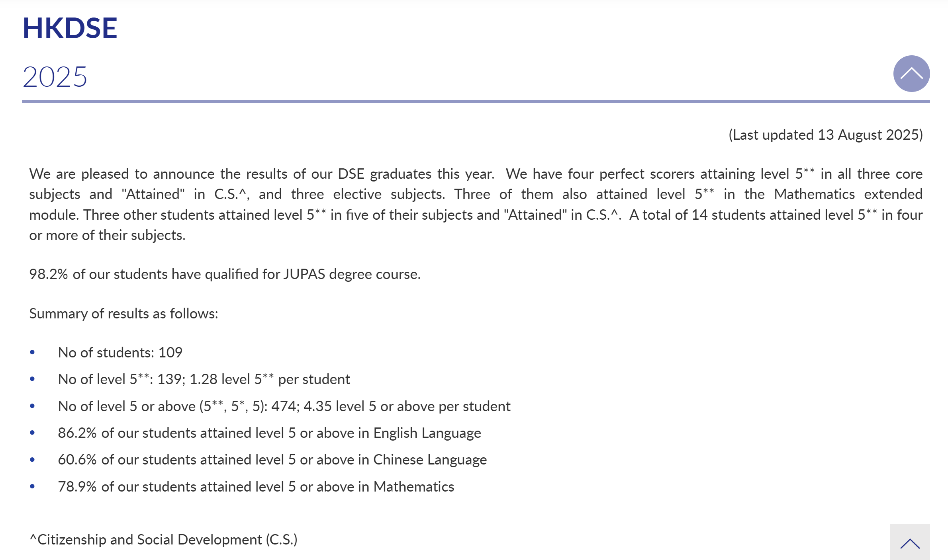Click the opening sentence 'We are pleased to announce'
Screen dimensions: 948x560
tap(261, 174)
